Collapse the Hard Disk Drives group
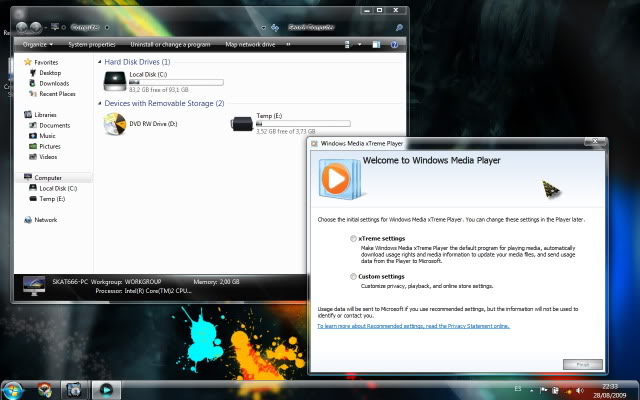 click(100, 62)
